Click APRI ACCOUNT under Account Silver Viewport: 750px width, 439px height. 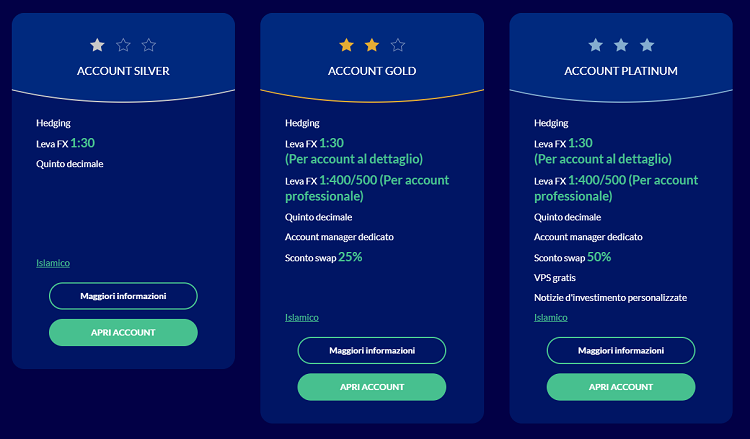[x=123, y=332]
